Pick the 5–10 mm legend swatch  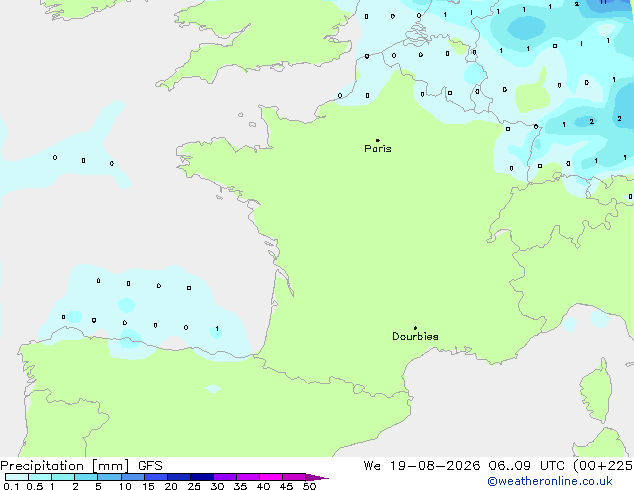(109, 477)
